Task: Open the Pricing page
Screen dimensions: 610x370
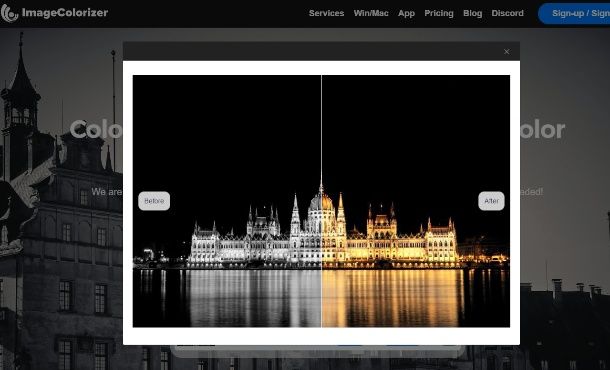Action: pyautogui.click(x=439, y=13)
